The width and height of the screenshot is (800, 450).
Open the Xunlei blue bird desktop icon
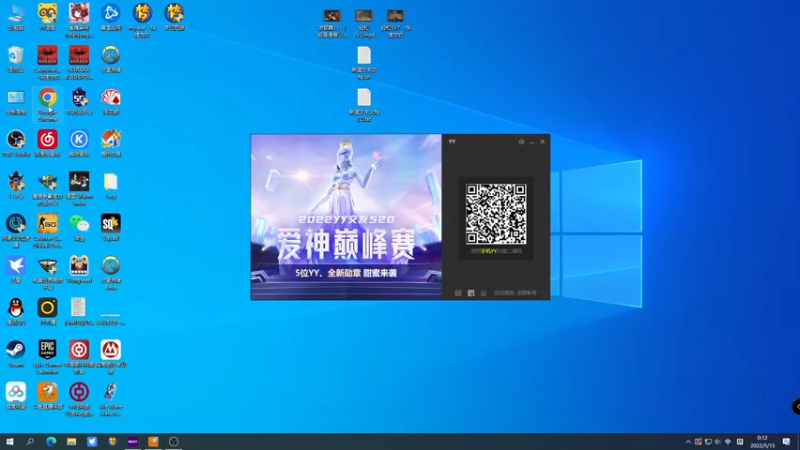(16, 270)
